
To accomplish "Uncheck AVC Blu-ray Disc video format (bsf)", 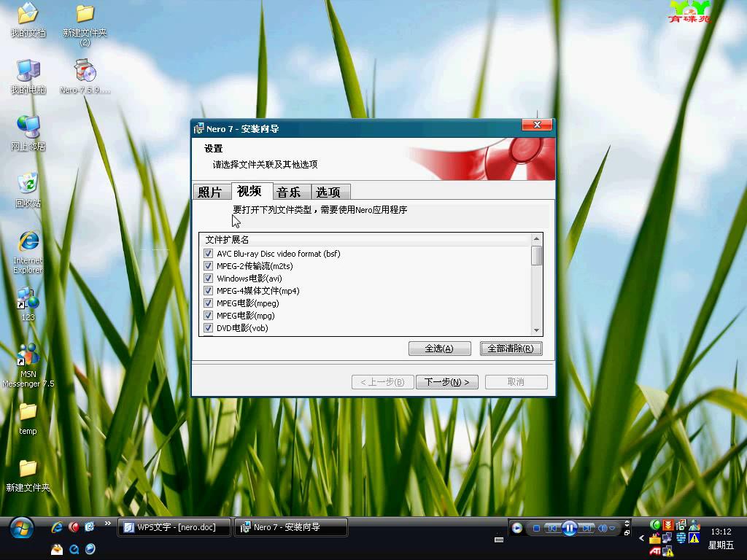I will pos(208,253).
